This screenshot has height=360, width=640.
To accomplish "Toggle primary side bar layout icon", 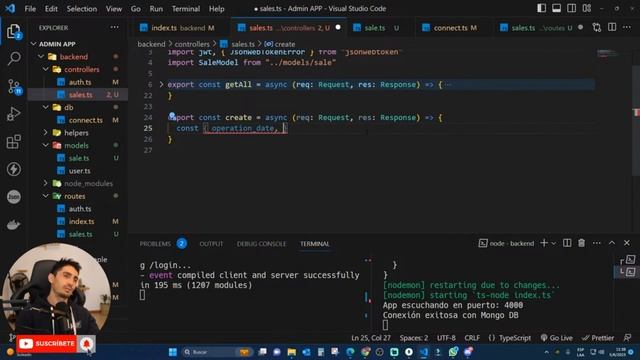I will tap(541, 8).
